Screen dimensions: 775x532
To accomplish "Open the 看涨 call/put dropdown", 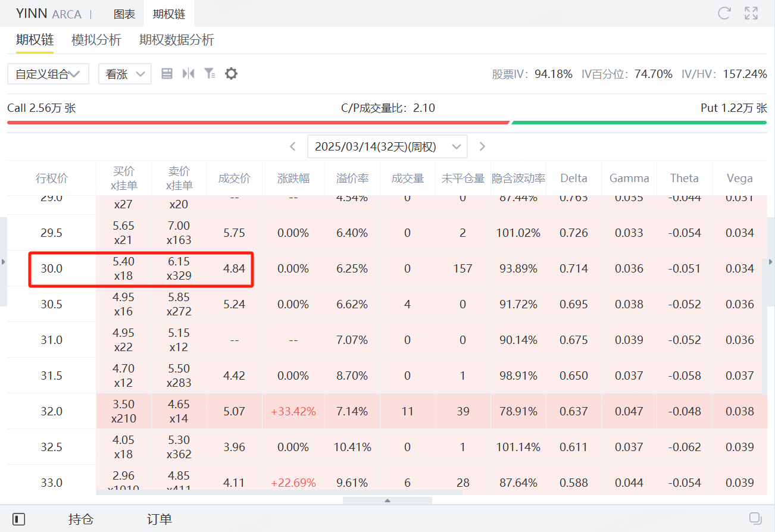I will pyautogui.click(x=125, y=74).
